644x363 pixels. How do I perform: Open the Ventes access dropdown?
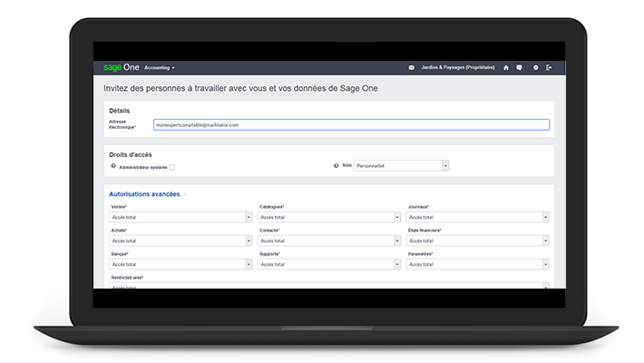point(181,217)
